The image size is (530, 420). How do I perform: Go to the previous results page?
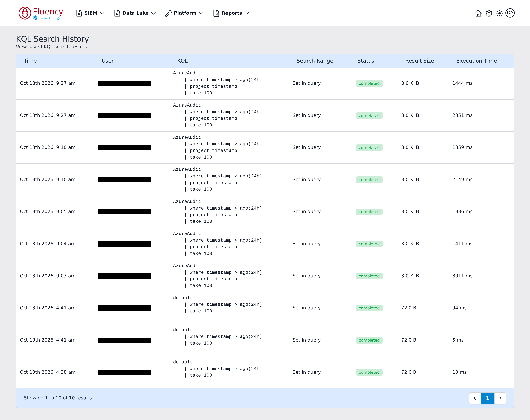click(475, 398)
